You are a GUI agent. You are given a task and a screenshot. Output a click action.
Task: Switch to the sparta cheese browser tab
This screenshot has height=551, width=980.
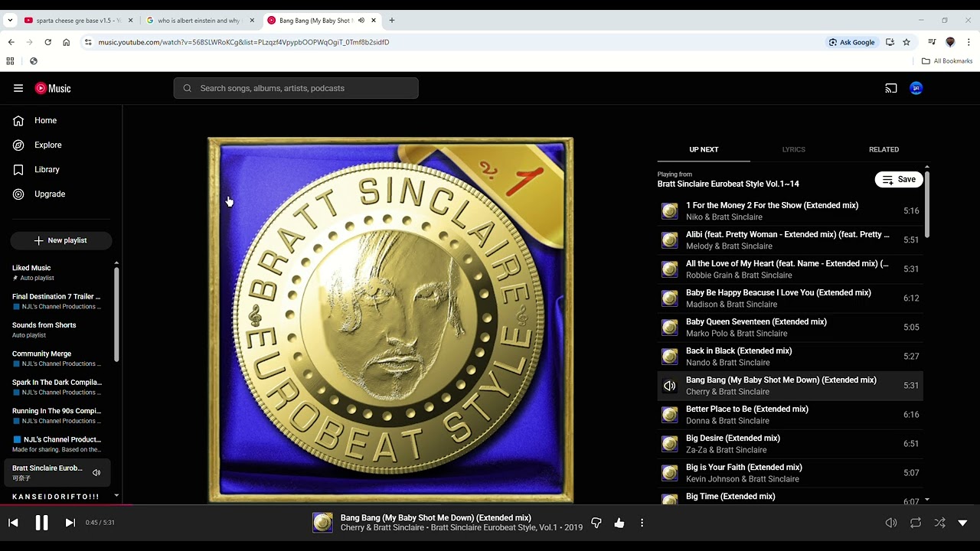(x=79, y=21)
